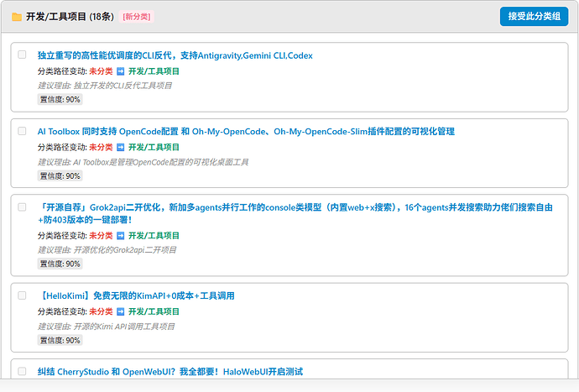Open the AI Toolbox OpenCode配置 link

[x=246, y=132]
